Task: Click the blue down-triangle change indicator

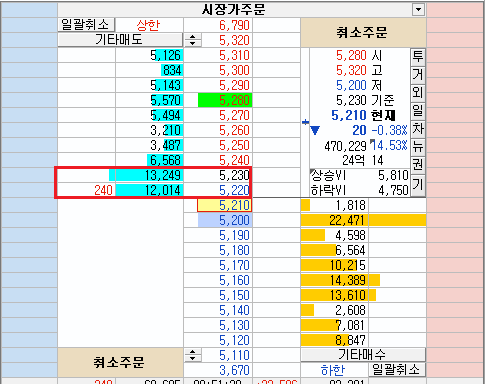Action: [315, 130]
